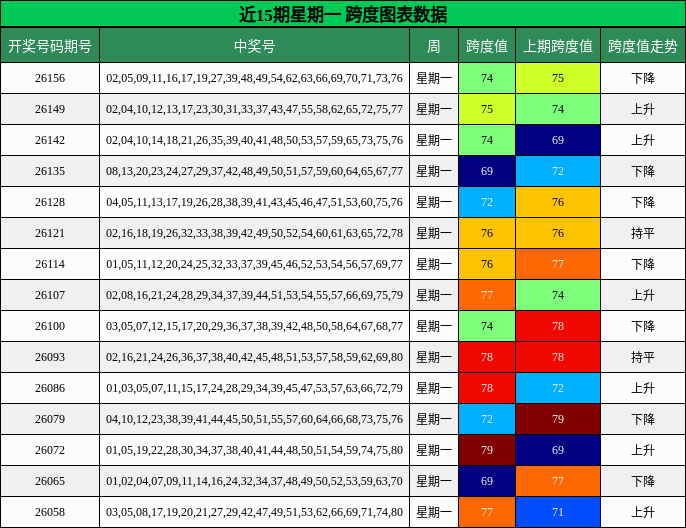Viewport: 686px width, 528px height.
Task: Click the 上期跨度值 column header
Action: [x=558, y=45]
